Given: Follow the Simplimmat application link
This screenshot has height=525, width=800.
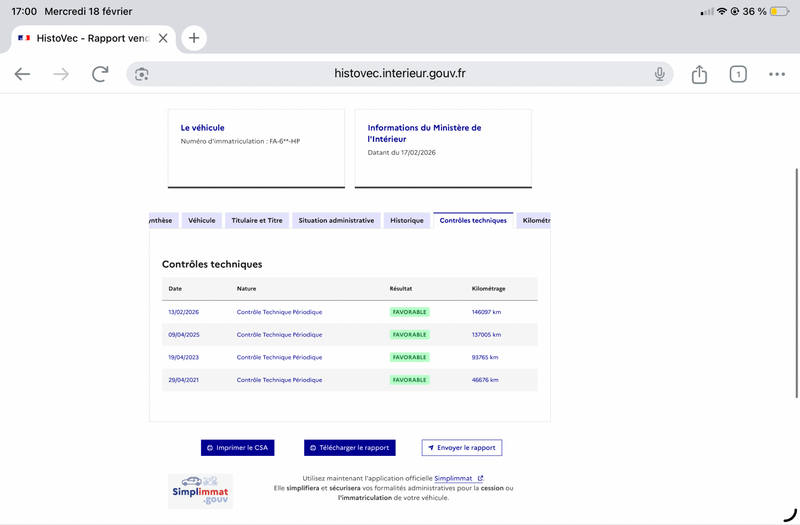Looking at the screenshot, I should click(458, 478).
